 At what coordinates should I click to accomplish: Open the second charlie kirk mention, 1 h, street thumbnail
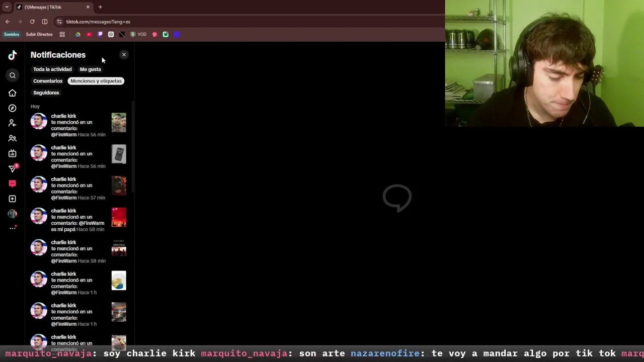[78, 315]
